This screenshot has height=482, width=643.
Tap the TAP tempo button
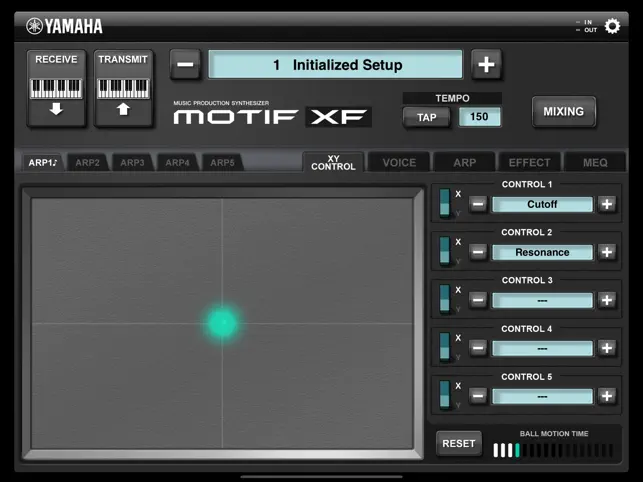(427, 117)
